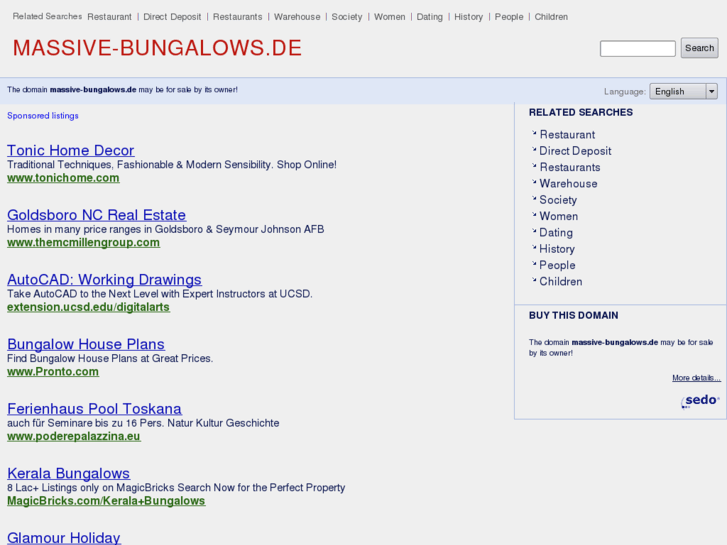Open Bungalow House Plans listing

(86, 344)
